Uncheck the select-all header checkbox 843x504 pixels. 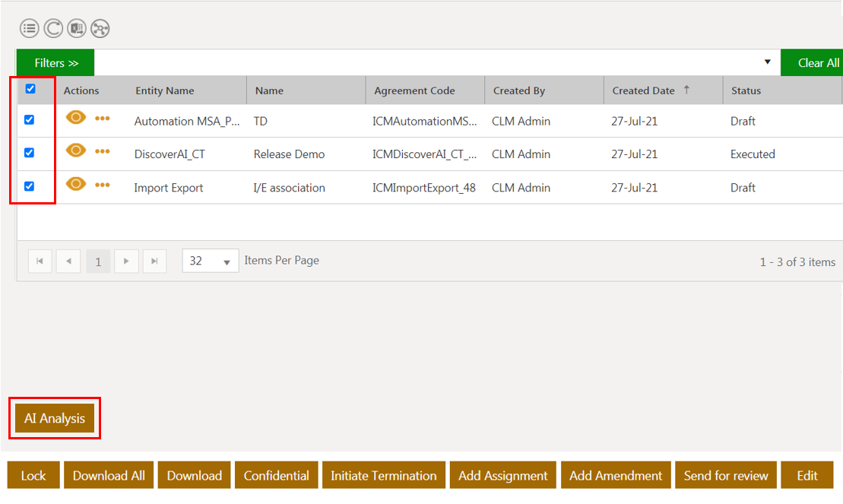[x=30, y=89]
